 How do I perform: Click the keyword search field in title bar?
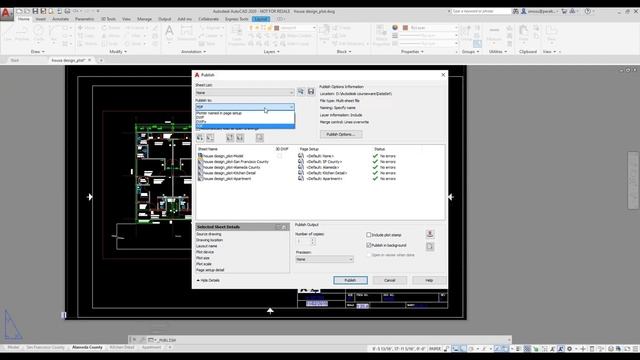coord(481,11)
